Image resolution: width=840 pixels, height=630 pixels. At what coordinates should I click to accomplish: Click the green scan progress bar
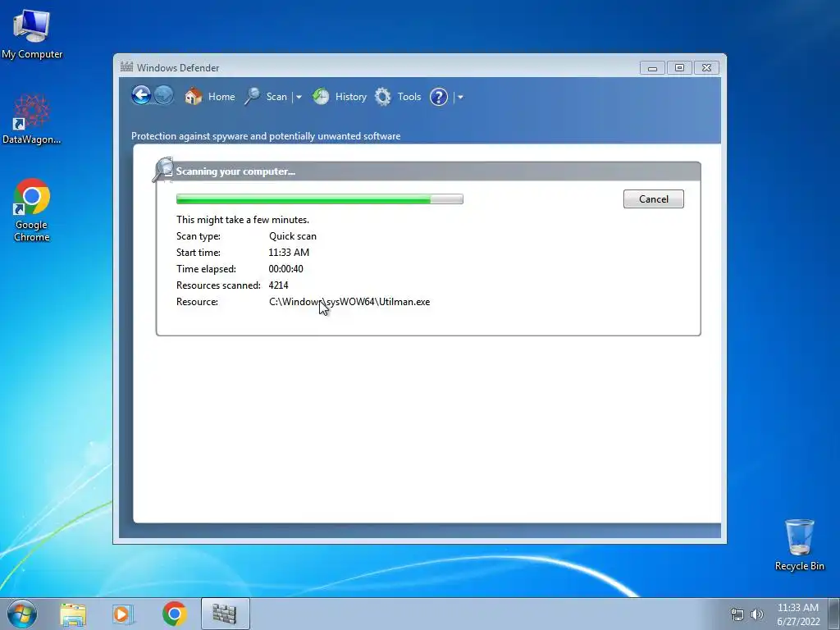point(320,199)
